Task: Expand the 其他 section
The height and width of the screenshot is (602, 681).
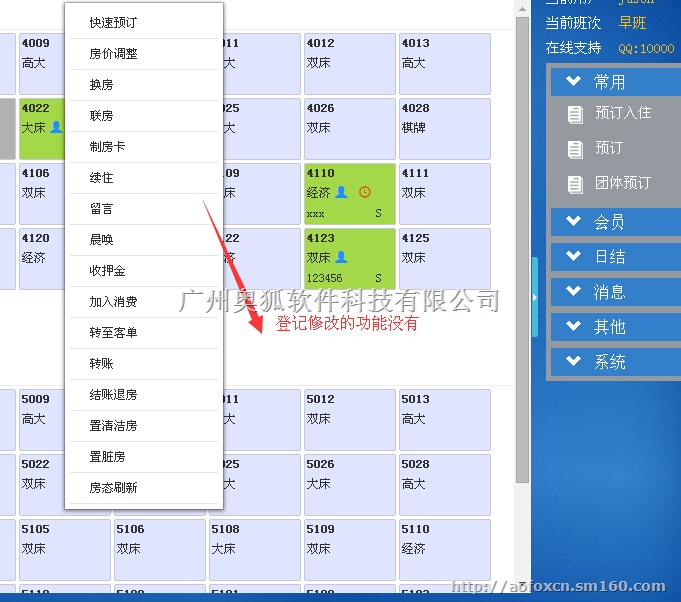Action: (616, 327)
